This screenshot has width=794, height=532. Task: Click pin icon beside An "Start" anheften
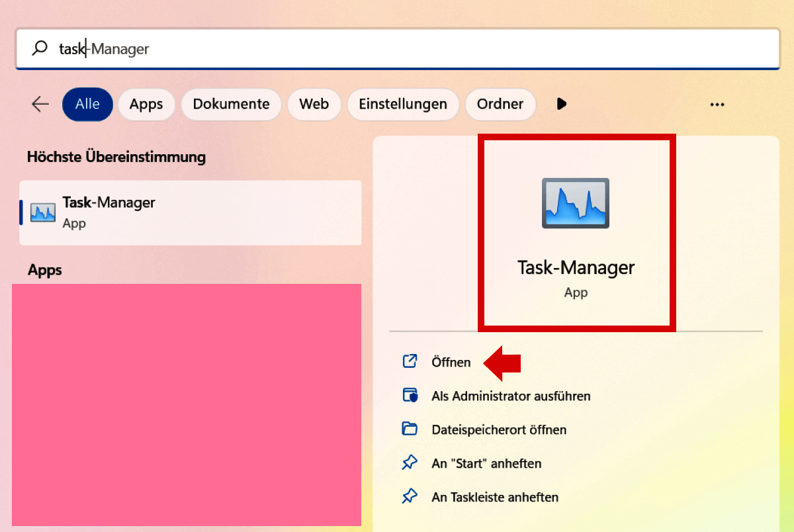410,463
